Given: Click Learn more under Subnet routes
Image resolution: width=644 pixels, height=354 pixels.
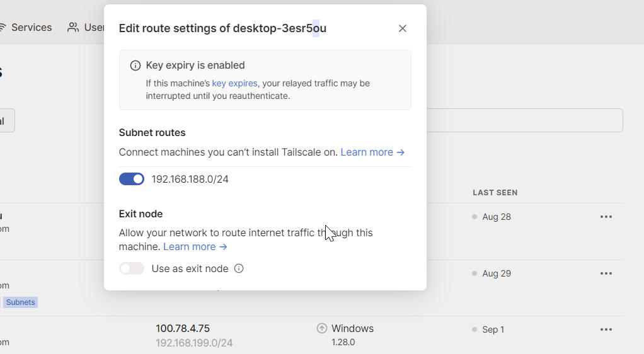Looking at the screenshot, I should click(x=372, y=152).
